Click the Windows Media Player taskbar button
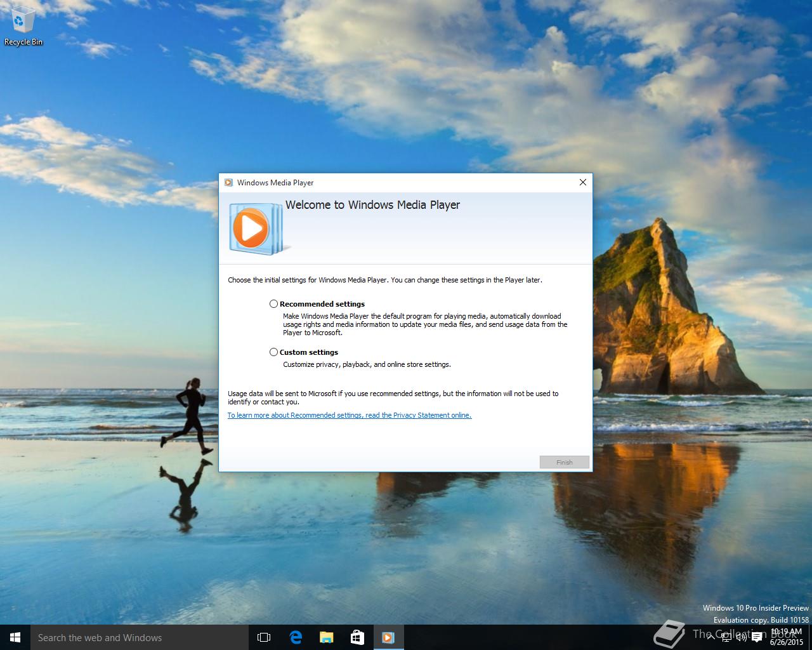 [x=388, y=637]
